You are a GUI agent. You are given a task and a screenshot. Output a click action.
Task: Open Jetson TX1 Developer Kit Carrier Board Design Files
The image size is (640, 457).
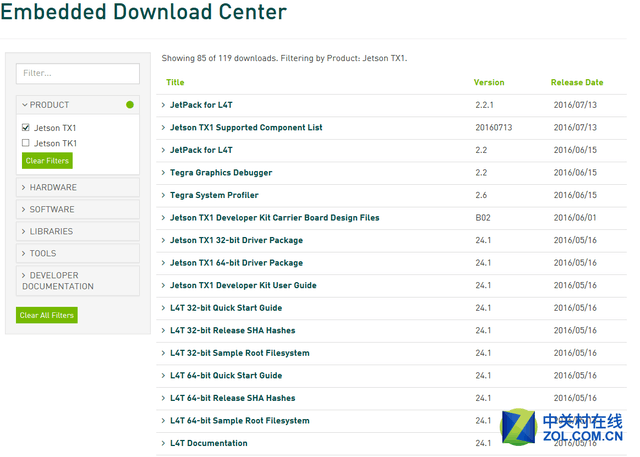[275, 217]
